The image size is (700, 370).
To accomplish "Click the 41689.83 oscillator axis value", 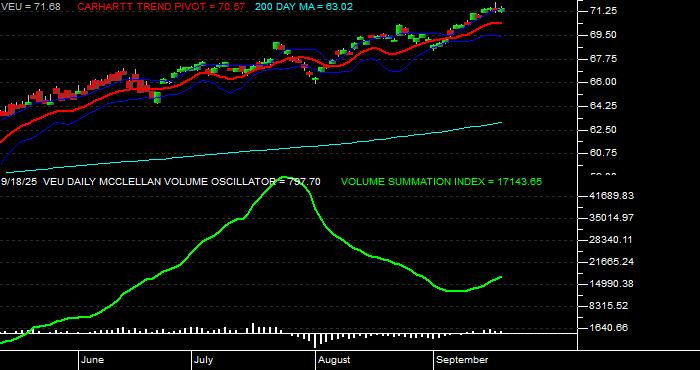I will (612, 196).
